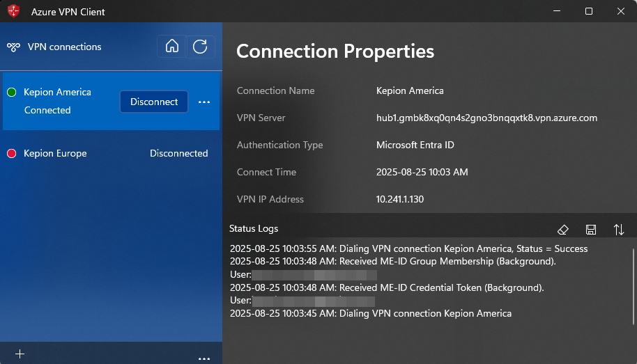Reverse the status logs sort order

(618, 229)
